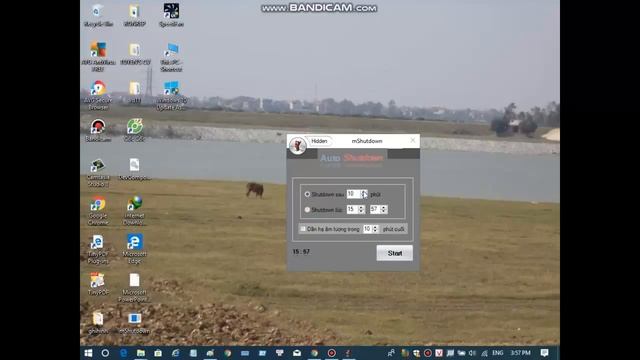Open the TinyPDF desktop icon
The width and height of the screenshot is (640, 360).
point(98,284)
